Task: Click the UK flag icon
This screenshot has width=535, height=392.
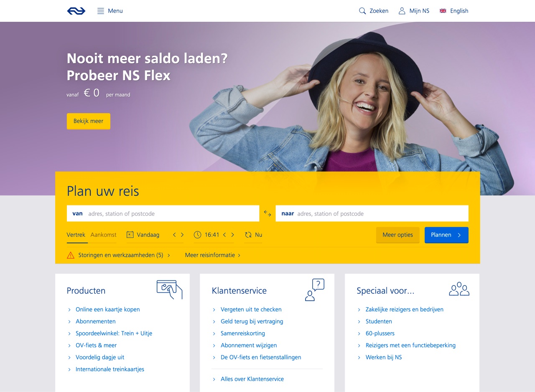Action: [x=443, y=11]
